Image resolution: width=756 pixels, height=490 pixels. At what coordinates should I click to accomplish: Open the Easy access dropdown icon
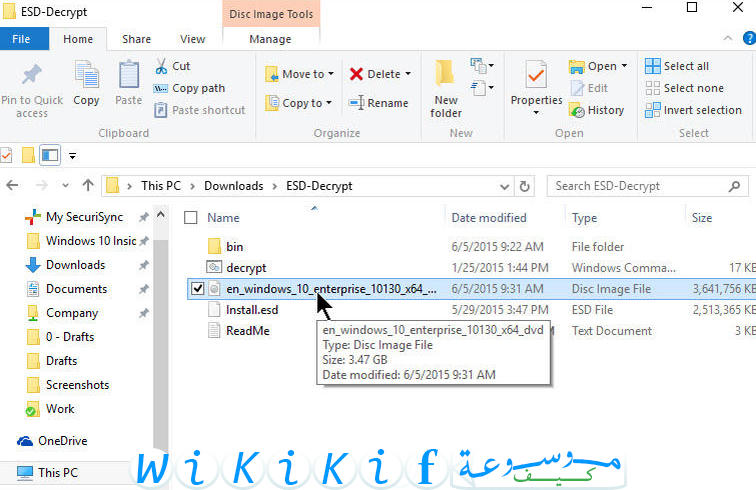[x=482, y=88]
